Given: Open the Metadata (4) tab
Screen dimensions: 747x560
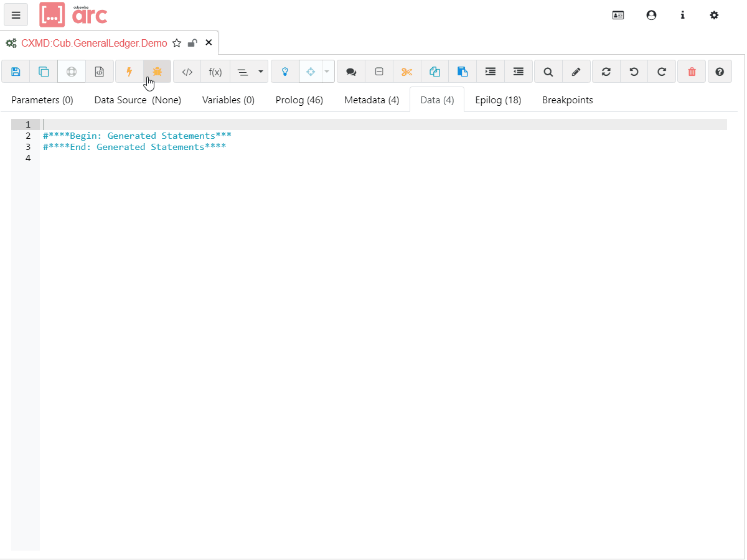Looking at the screenshot, I should click(x=372, y=100).
